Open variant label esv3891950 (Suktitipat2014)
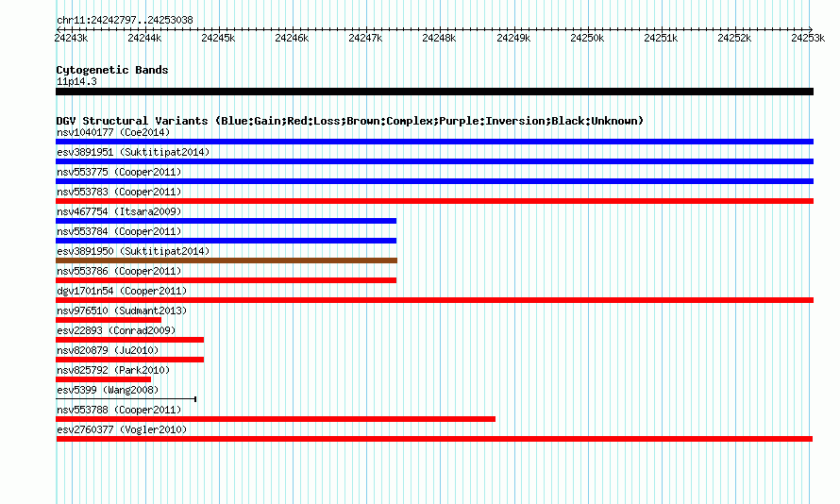Viewport: 840px width, 504px height. 133,251
